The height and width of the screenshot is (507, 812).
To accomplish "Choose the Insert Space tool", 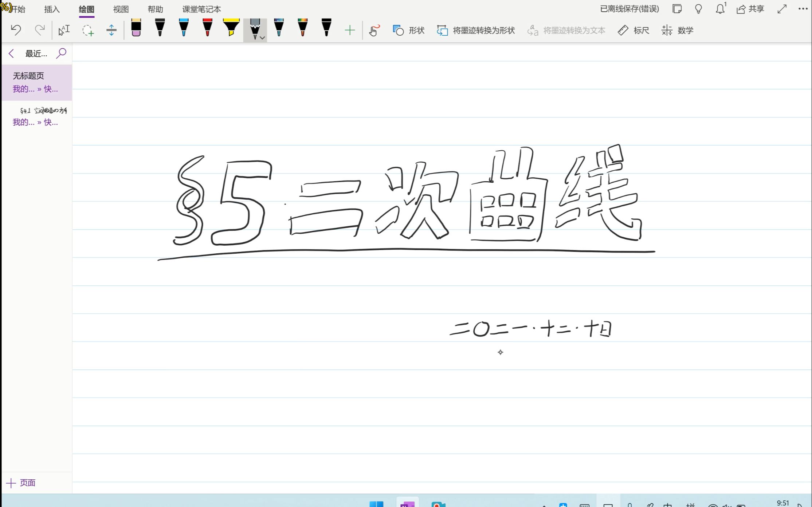I will [x=111, y=30].
